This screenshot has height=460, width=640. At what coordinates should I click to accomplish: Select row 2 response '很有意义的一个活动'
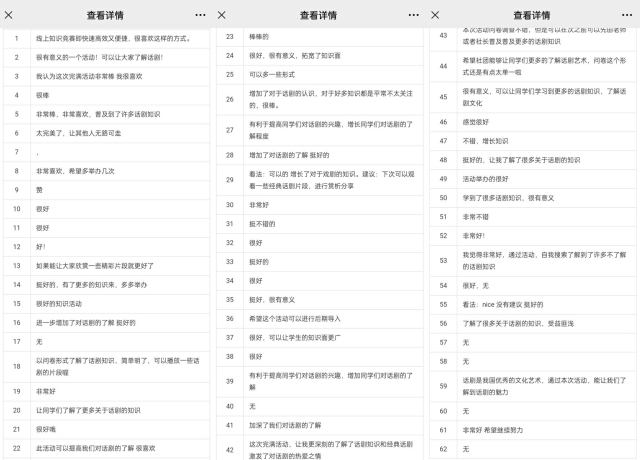99,58
